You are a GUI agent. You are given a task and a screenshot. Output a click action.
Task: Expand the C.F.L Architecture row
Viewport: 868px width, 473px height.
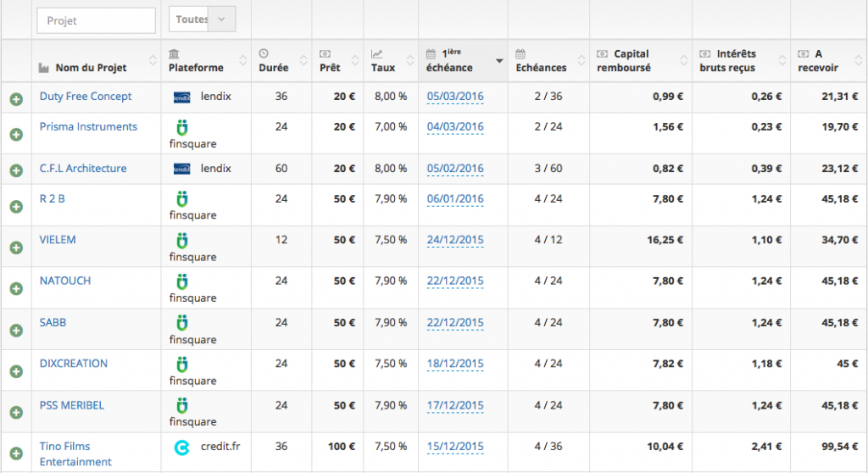16,170
